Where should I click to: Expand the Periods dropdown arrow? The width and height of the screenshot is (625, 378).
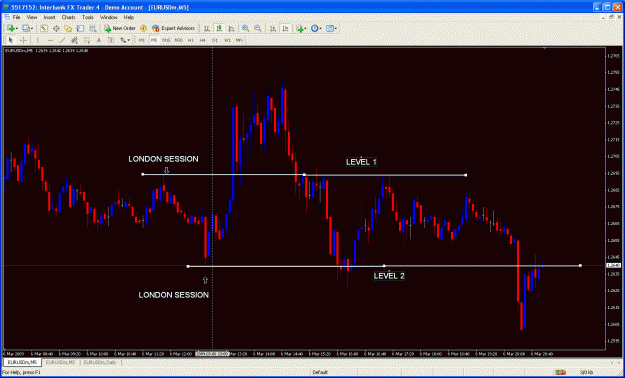[x=320, y=28]
